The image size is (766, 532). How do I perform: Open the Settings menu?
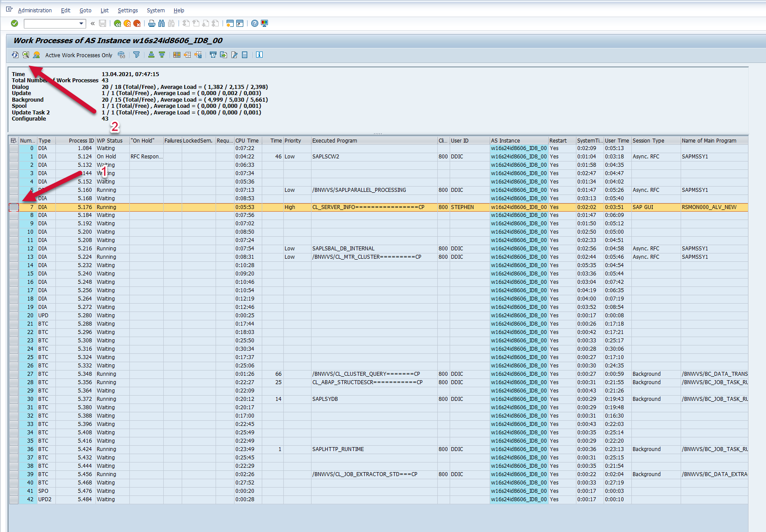coord(128,10)
